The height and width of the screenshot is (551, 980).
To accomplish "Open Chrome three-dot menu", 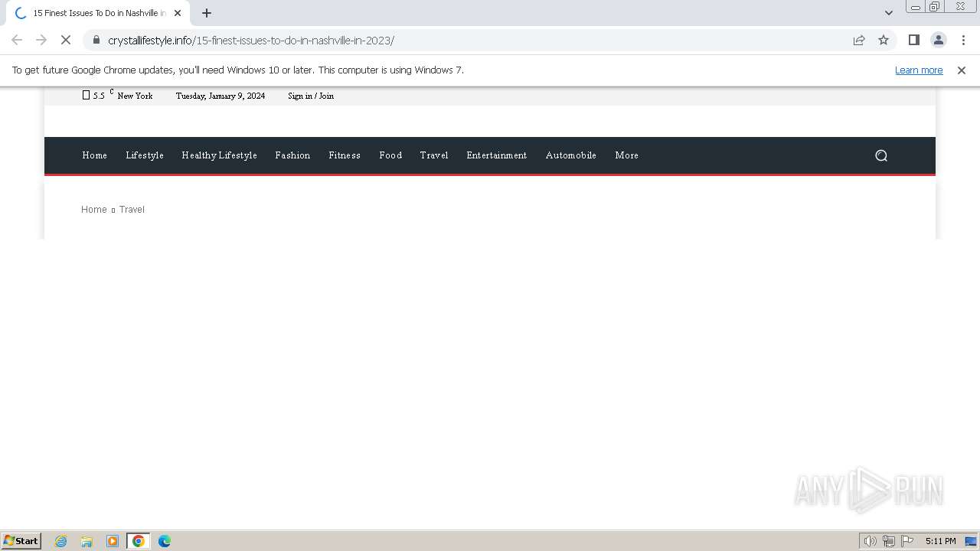I will tap(963, 40).
